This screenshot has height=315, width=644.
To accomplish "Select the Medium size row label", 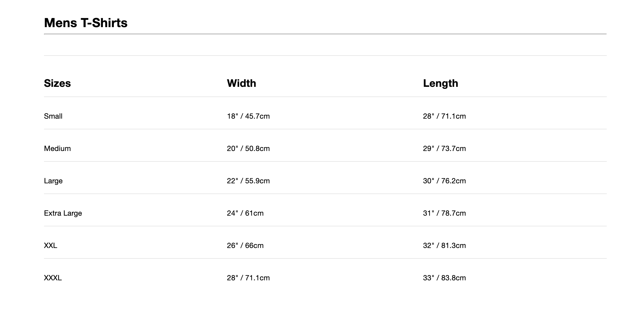I will tap(57, 149).
